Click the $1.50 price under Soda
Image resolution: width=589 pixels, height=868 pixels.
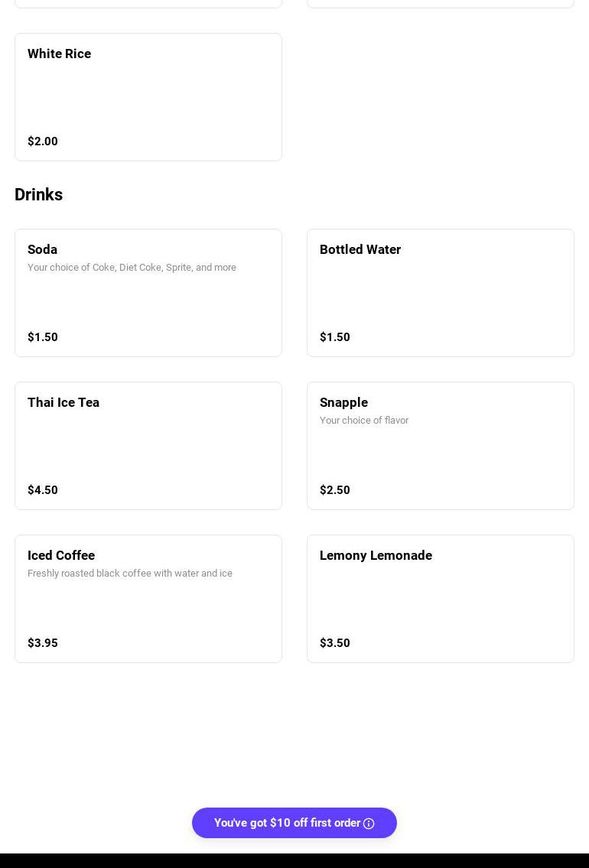[43, 337]
